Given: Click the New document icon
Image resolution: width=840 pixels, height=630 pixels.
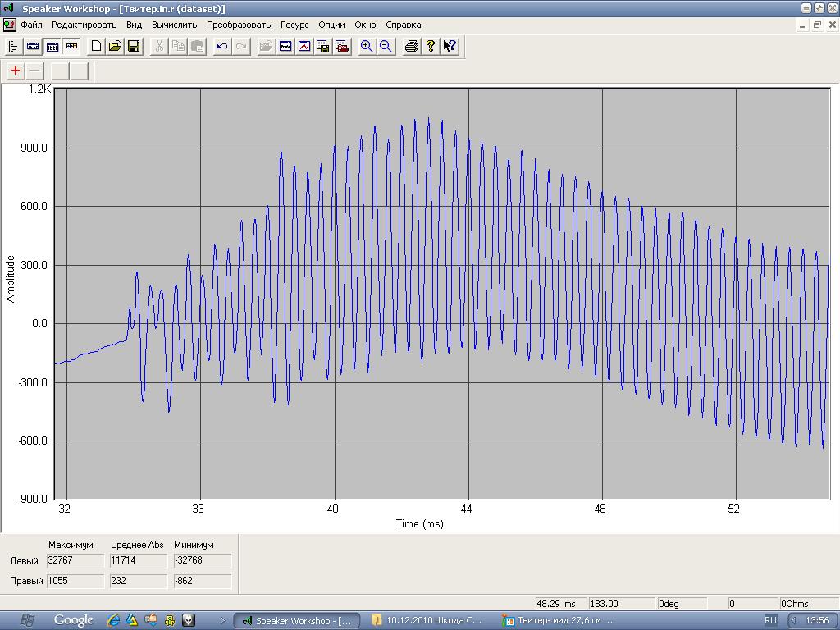Looking at the screenshot, I should pos(96,46).
